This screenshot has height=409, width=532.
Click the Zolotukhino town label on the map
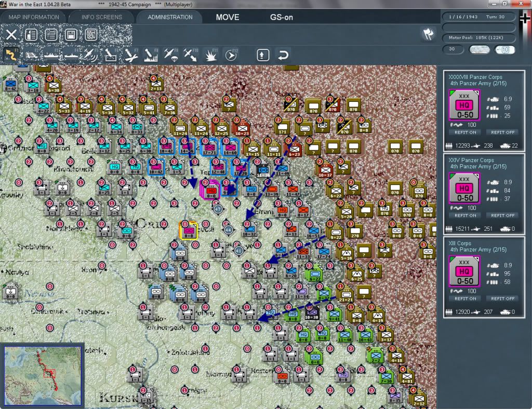coord(190,353)
